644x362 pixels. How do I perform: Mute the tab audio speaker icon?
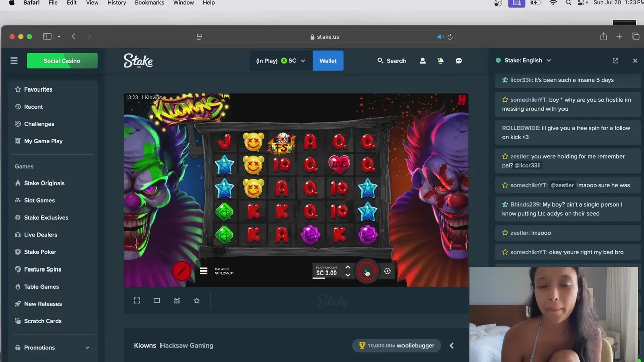440,37
